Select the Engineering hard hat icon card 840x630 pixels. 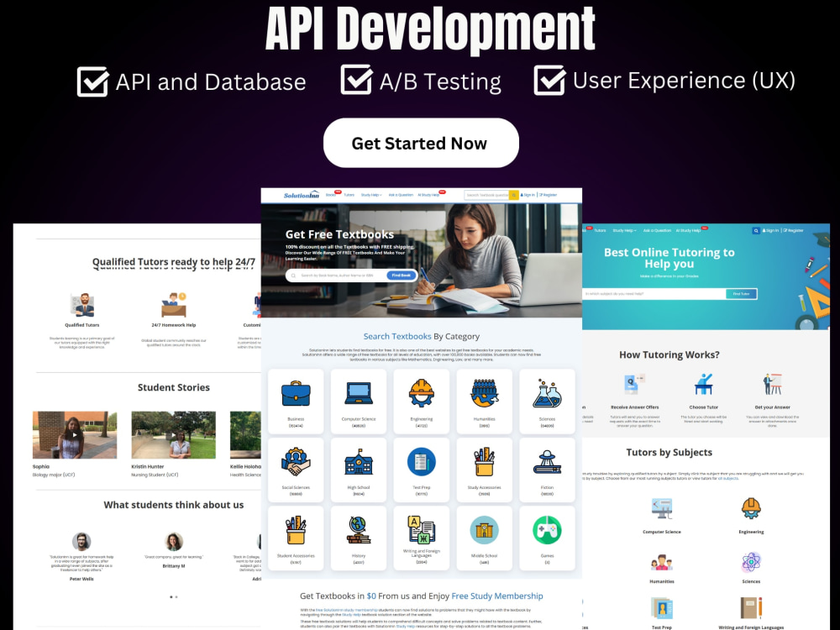coord(422,402)
